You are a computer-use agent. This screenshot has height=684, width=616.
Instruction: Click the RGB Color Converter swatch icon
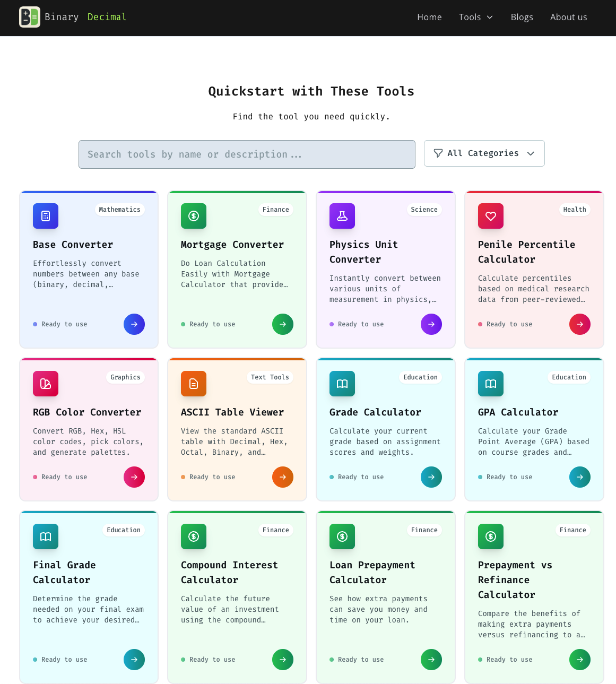coord(46,384)
